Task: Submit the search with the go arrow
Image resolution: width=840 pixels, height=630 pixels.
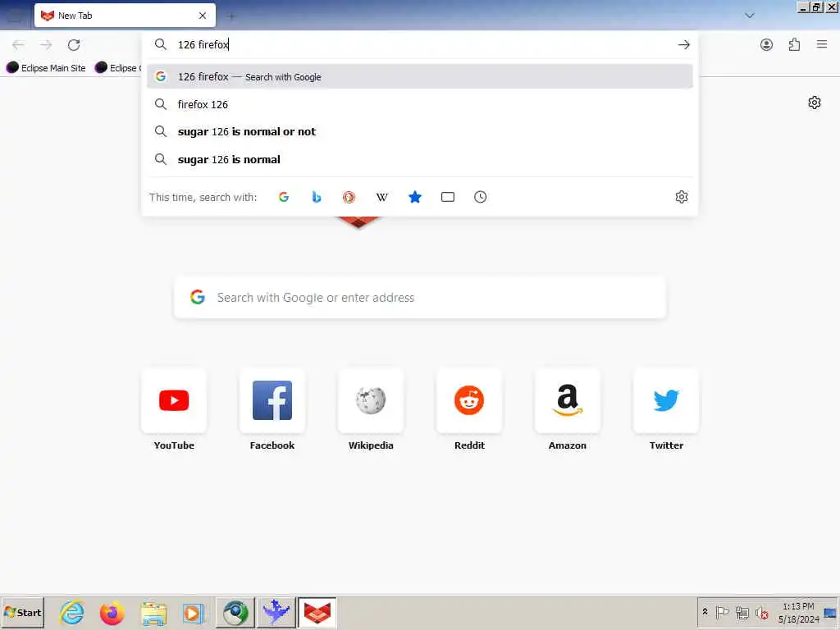Action: point(683,45)
